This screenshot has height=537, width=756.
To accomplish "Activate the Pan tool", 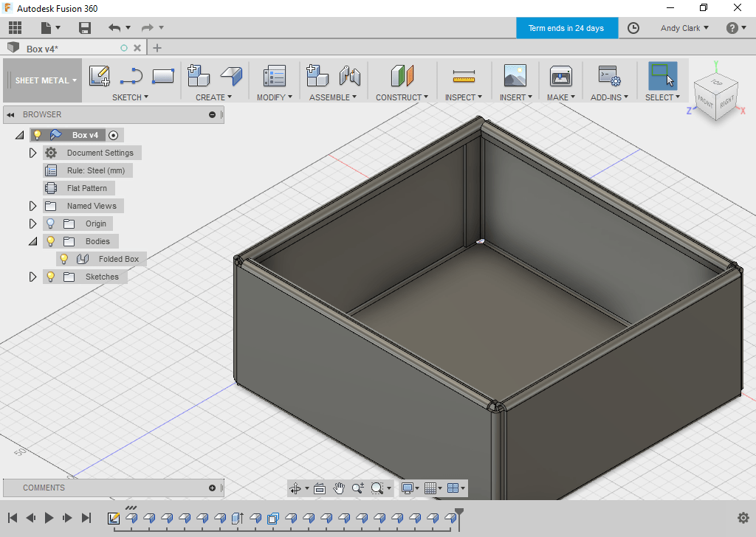I will (x=339, y=488).
